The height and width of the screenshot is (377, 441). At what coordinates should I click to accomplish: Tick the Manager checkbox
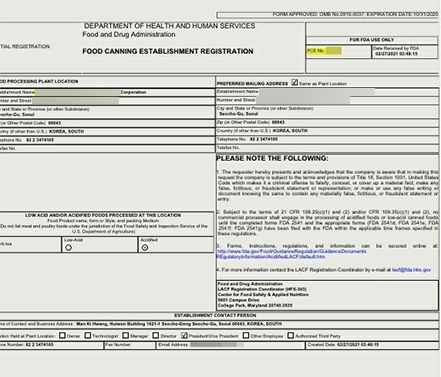[x=125, y=335]
